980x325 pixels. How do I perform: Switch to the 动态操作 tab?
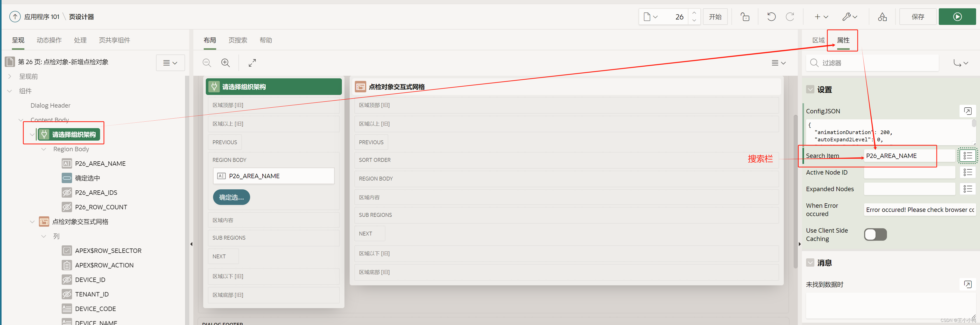pos(49,40)
